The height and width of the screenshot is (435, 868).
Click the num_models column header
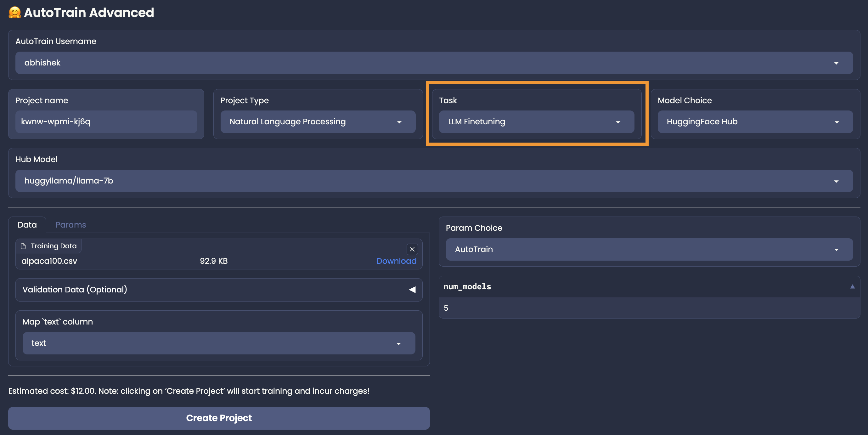pos(467,287)
